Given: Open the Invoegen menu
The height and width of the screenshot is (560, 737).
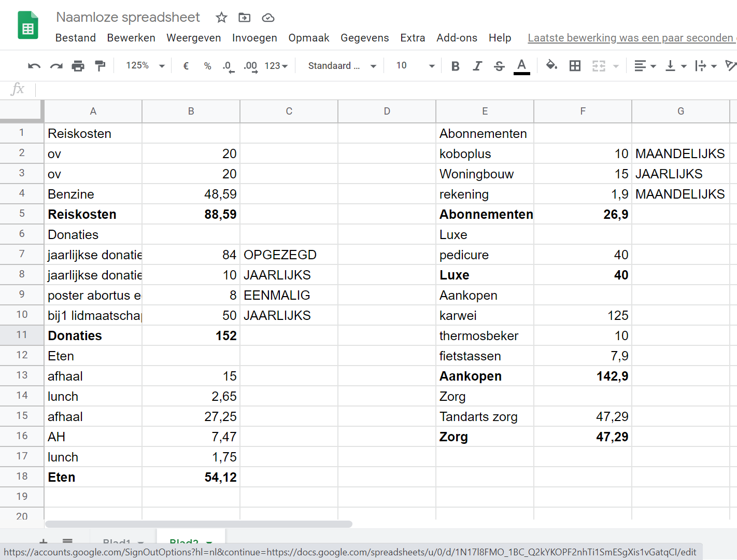Looking at the screenshot, I should pos(254,38).
